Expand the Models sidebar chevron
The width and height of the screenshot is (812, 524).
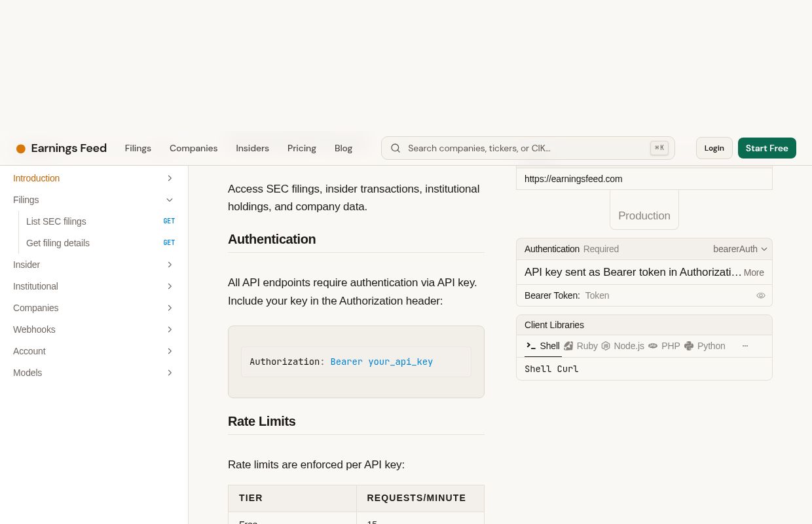(x=170, y=373)
